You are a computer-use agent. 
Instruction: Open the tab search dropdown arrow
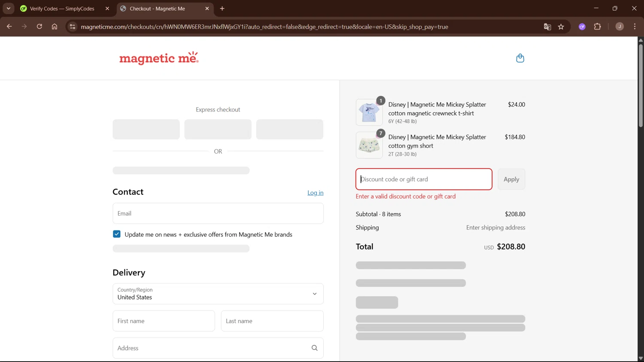click(9, 9)
